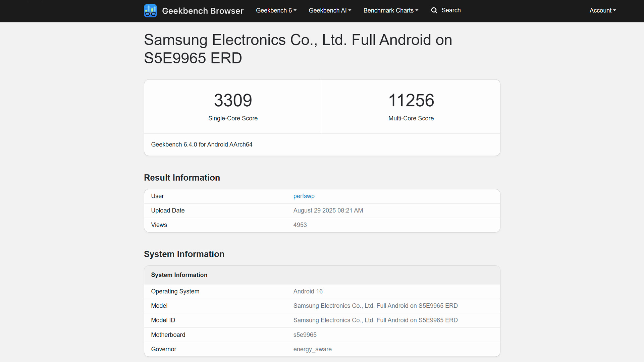This screenshot has width=644, height=362.
Task: Open the perfswp user profile link
Action: (304, 196)
